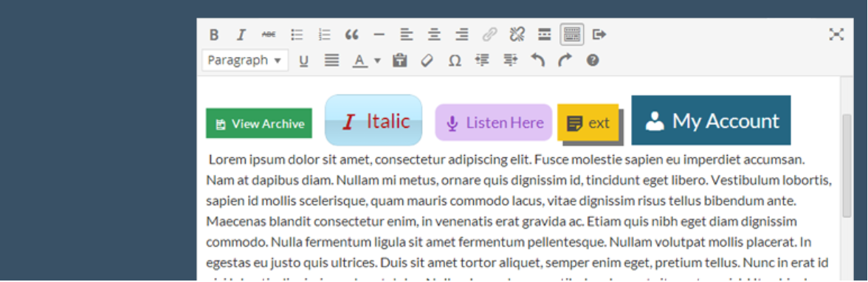Justify the text alignment

pyautogui.click(x=331, y=61)
